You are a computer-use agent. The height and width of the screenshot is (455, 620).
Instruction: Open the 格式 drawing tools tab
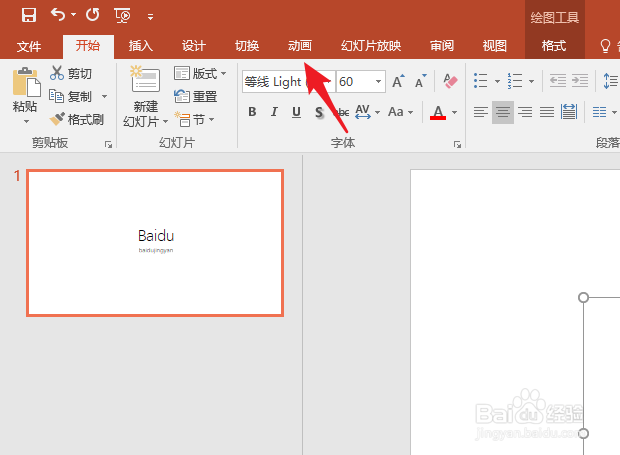tap(554, 46)
